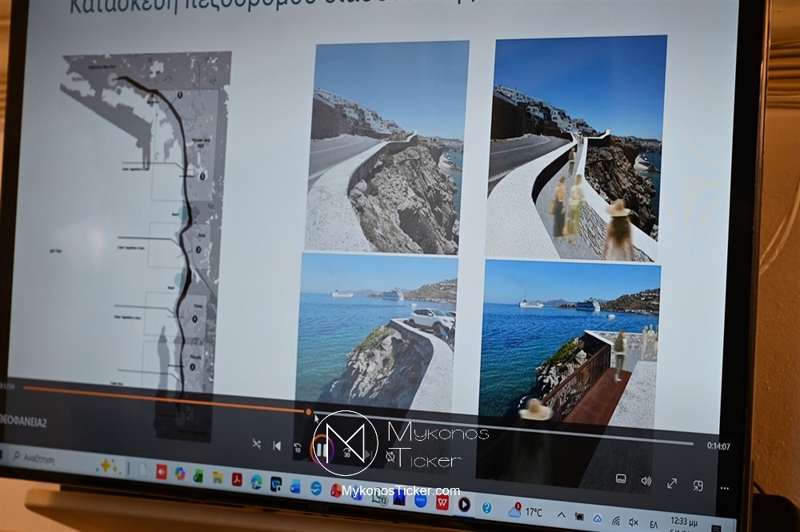Skip to the previous track
This screenshot has width=800, height=532.
[x=277, y=446]
